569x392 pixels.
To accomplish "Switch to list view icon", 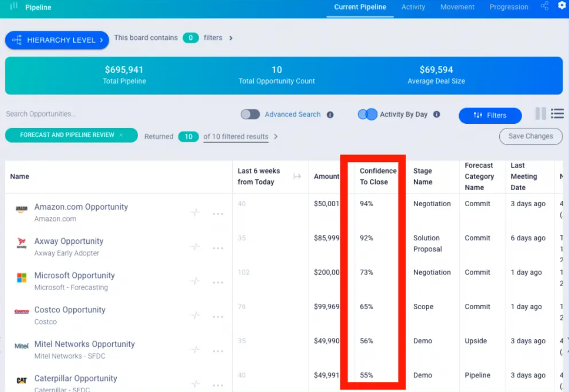I will click(557, 114).
